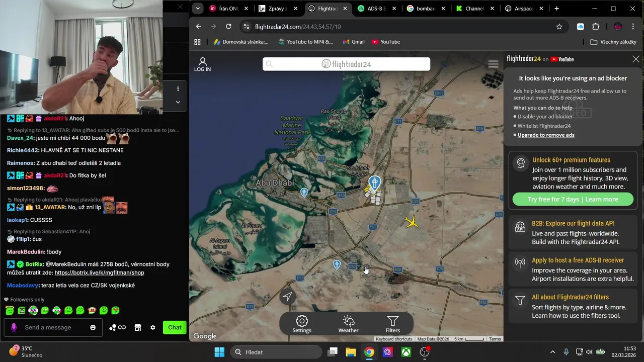The height and width of the screenshot is (362, 644).
Task: Bookmark this page with star icon
Action: pyautogui.click(x=559, y=27)
